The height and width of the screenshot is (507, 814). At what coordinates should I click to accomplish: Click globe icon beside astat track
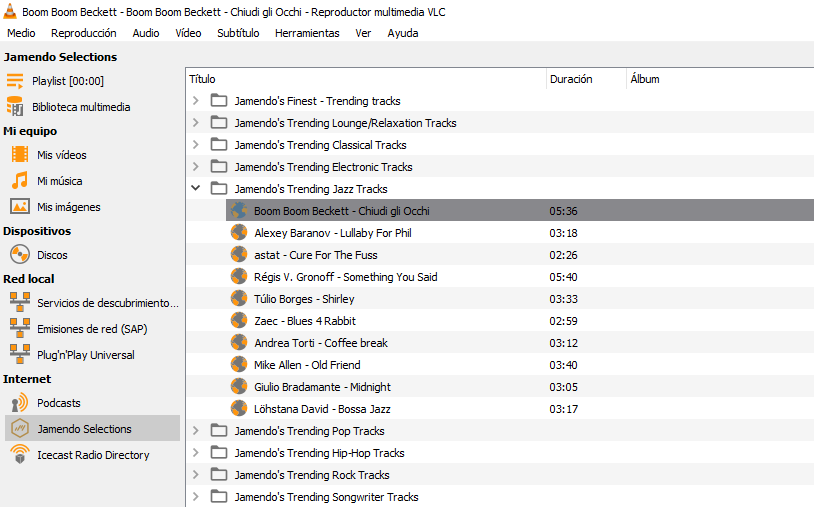(x=239, y=254)
